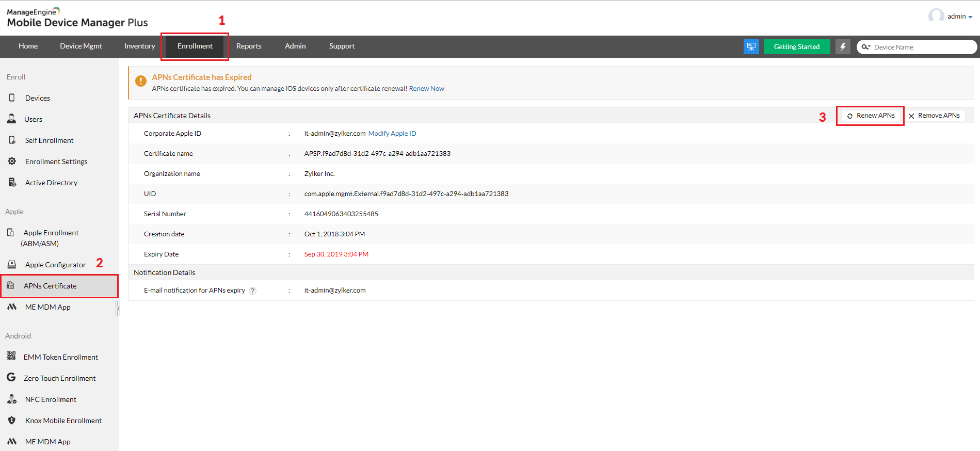
Task: Click the Active Directory sidebar icon
Action: coord(12,182)
